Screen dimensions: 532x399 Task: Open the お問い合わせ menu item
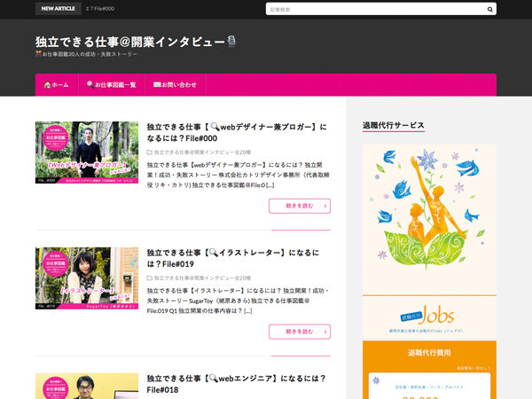click(176, 85)
